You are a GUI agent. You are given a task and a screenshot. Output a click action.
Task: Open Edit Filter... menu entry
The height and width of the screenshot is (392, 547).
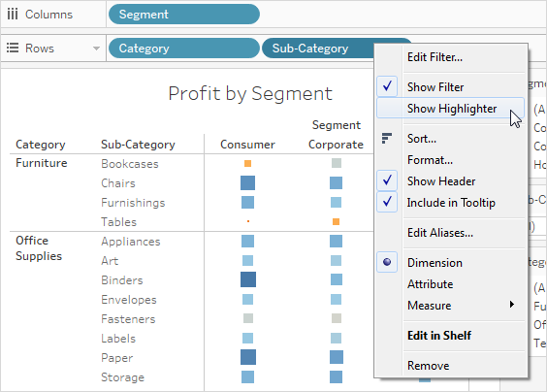point(435,57)
